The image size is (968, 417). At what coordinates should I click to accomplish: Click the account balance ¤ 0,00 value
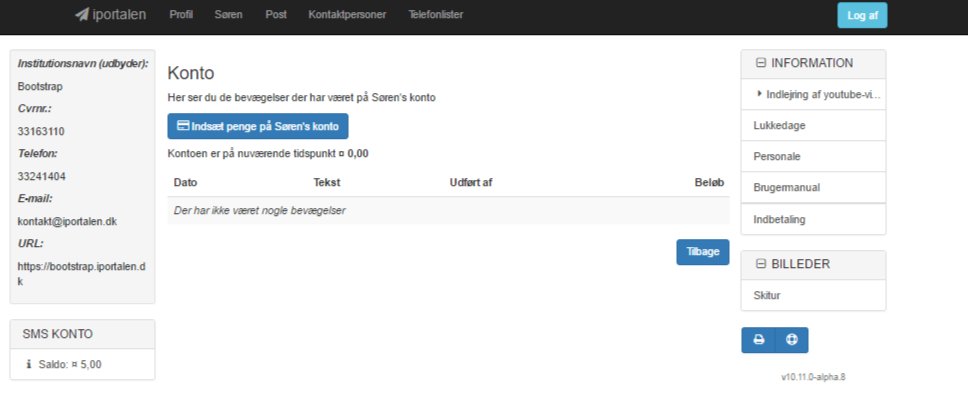pos(354,154)
